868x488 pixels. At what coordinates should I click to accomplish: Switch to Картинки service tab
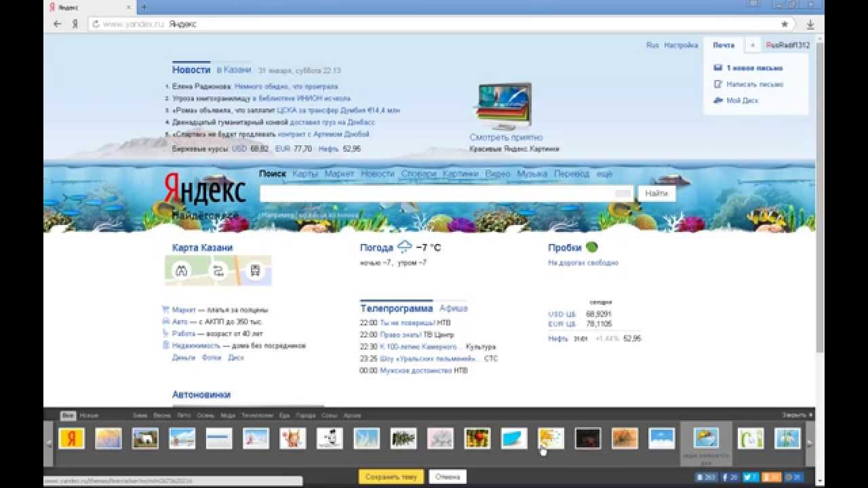[460, 174]
